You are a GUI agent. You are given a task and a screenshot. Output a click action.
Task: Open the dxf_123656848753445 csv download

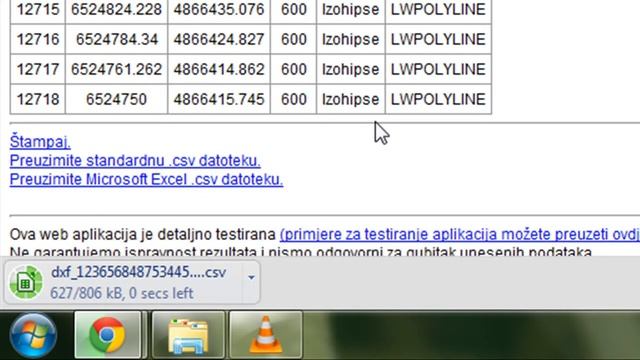pos(138,272)
